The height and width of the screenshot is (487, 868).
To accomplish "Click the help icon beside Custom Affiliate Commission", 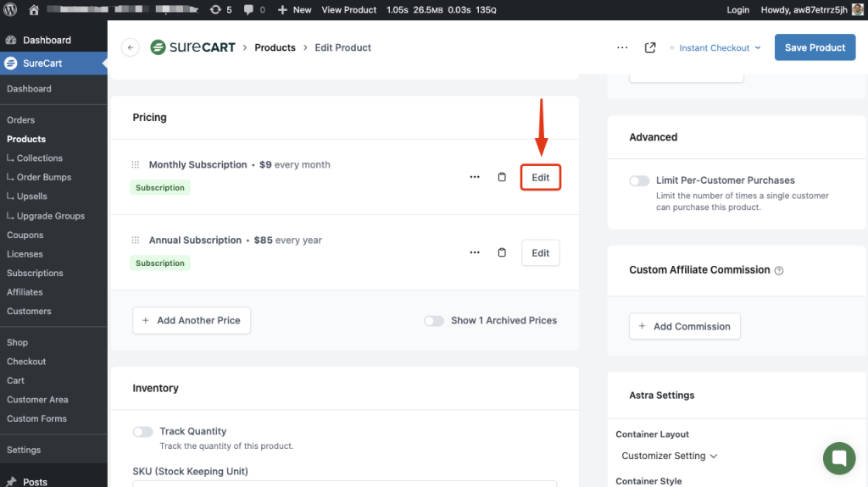I will coord(779,271).
